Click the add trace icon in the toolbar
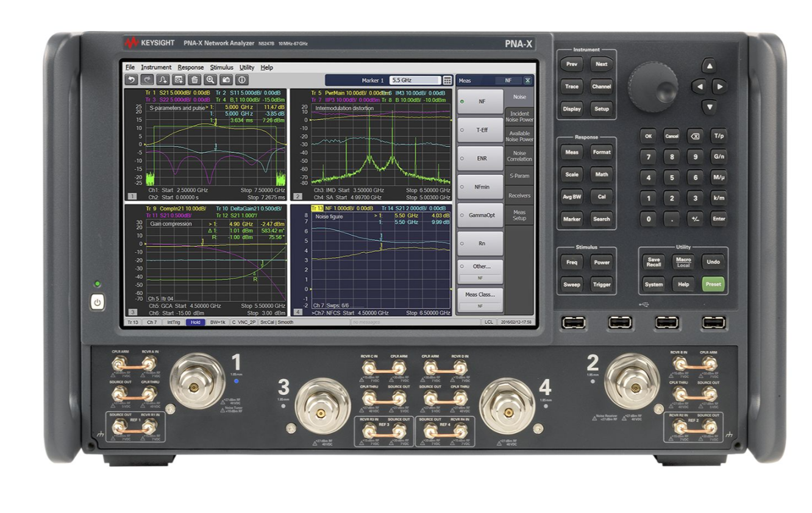The height and width of the screenshot is (513, 812). pos(163,80)
